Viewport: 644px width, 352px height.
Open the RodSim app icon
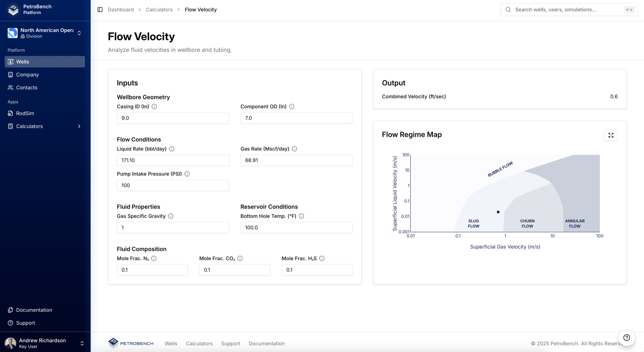(10, 113)
